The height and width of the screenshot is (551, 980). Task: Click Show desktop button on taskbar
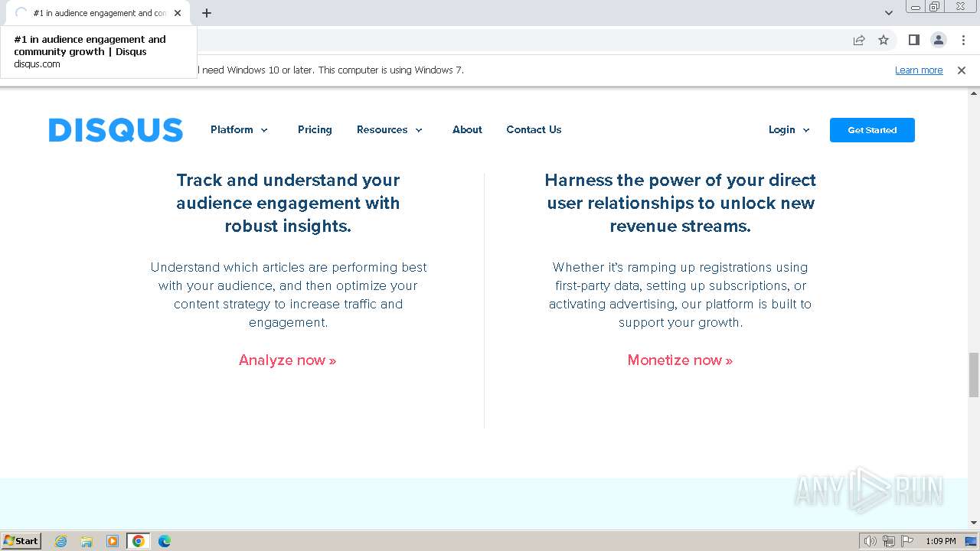[972, 541]
